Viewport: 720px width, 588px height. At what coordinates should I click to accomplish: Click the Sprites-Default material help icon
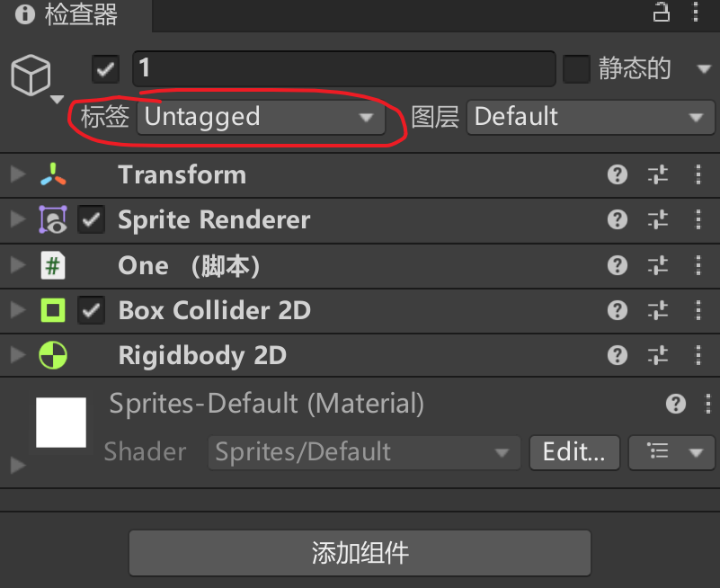pyautogui.click(x=675, y=404)
